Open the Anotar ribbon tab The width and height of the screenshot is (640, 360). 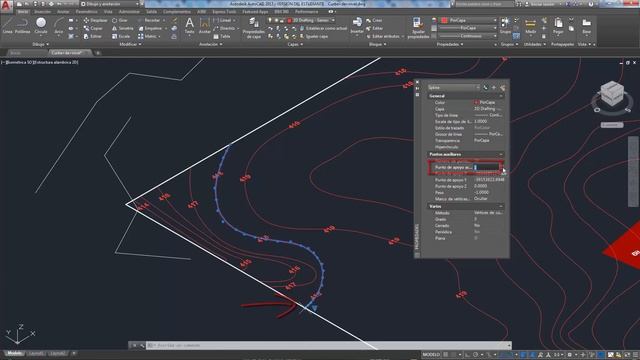pyautogui.click(x=63, y=12)
